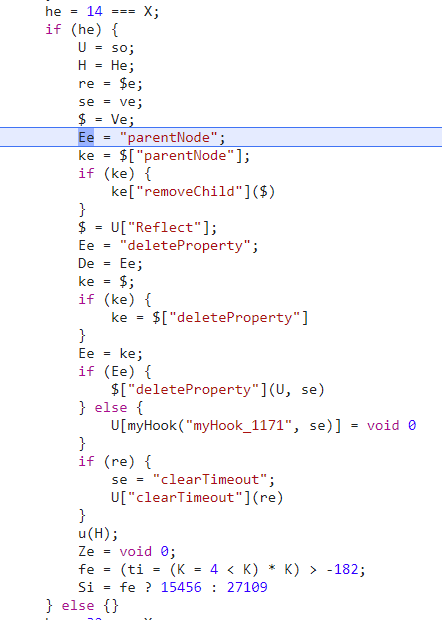Viewport: 442px width, 620px height.
Task: Click the else keyword after deleteProperty call
Action: [111, 408]
